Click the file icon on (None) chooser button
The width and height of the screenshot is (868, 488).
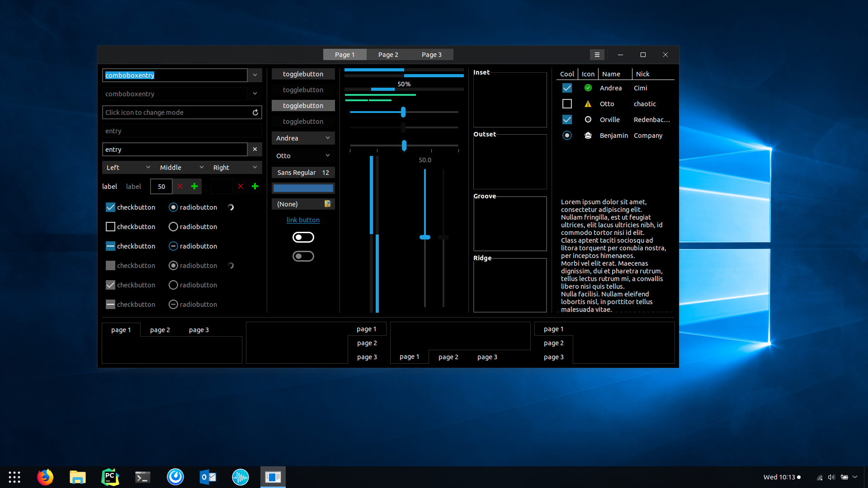pos(328,204)
